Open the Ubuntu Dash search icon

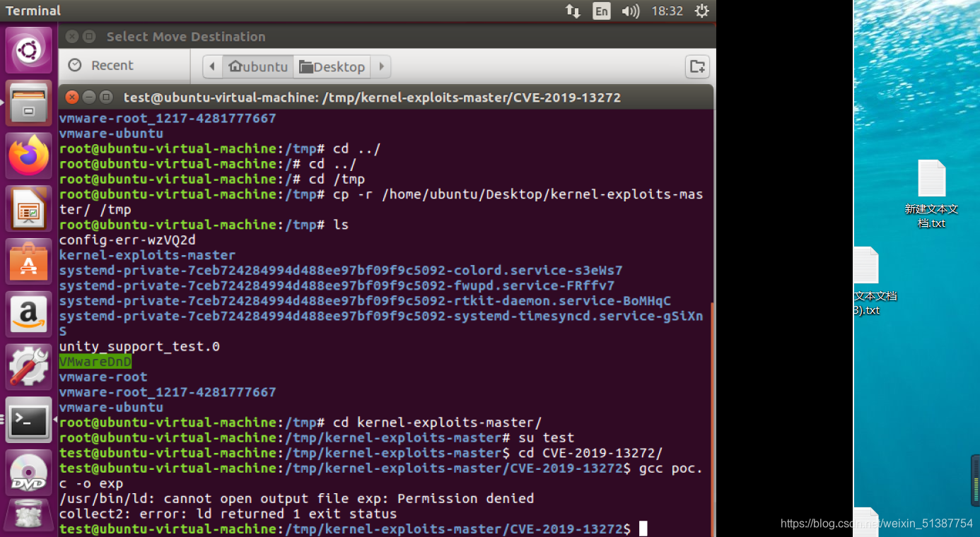click(x=29, y=49)
